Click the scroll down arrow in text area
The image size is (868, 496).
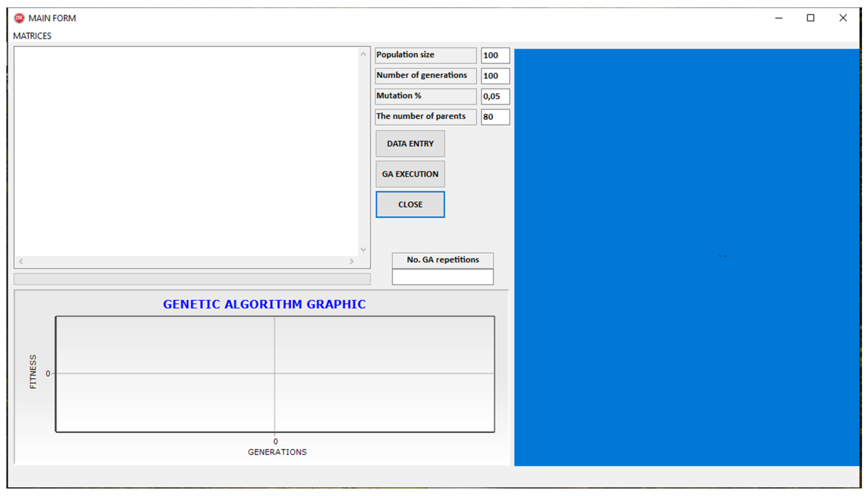tap(363, 250)
